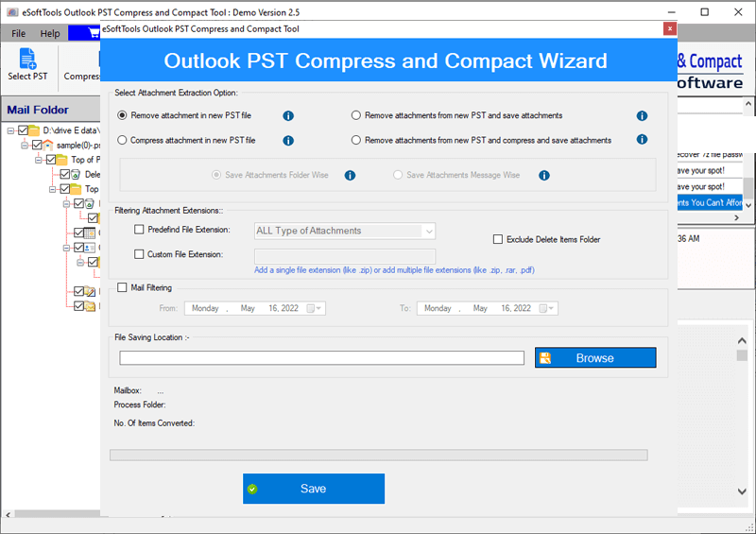Open the From date dropdown arrow

[318, 308]
